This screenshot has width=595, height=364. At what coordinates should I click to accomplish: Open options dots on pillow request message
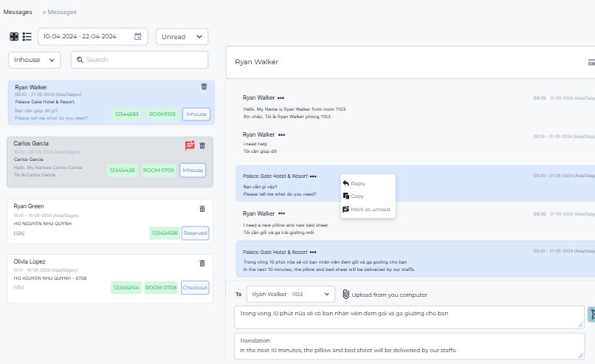point(281,213)
